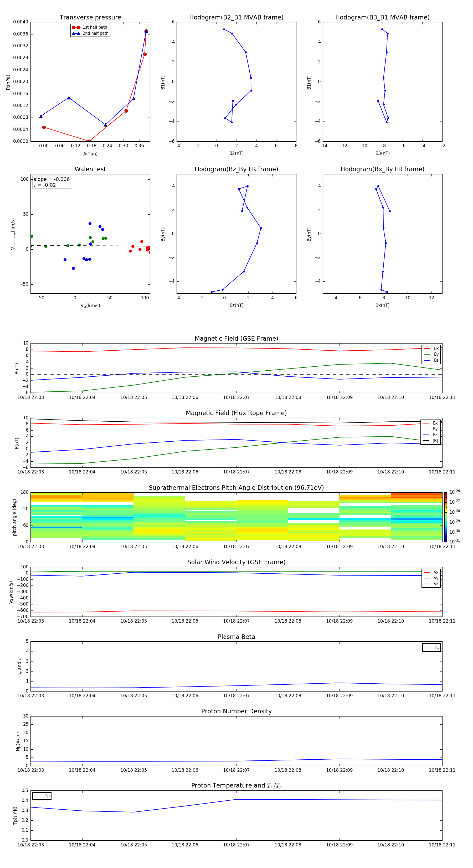Select "|B|" in the Flux Rope legend
Screen dimensions: 473x868
tap(431, 441)
